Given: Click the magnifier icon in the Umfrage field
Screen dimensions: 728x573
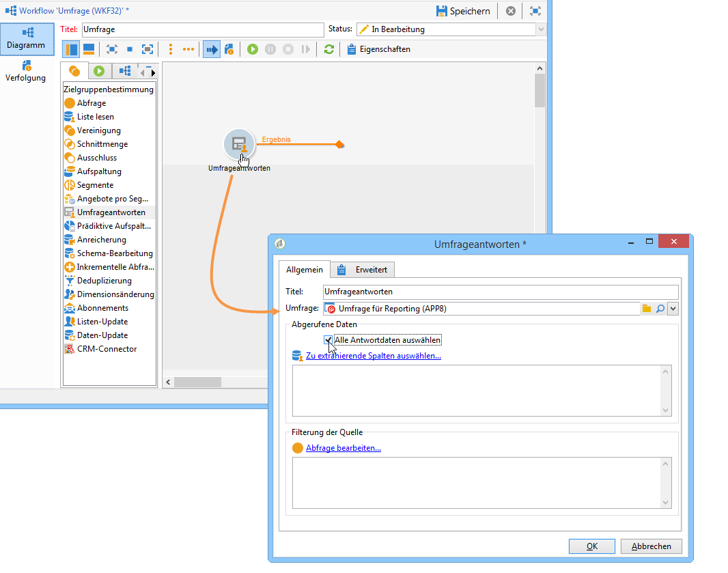Looking at the screenshot, I should click(660, 309).
